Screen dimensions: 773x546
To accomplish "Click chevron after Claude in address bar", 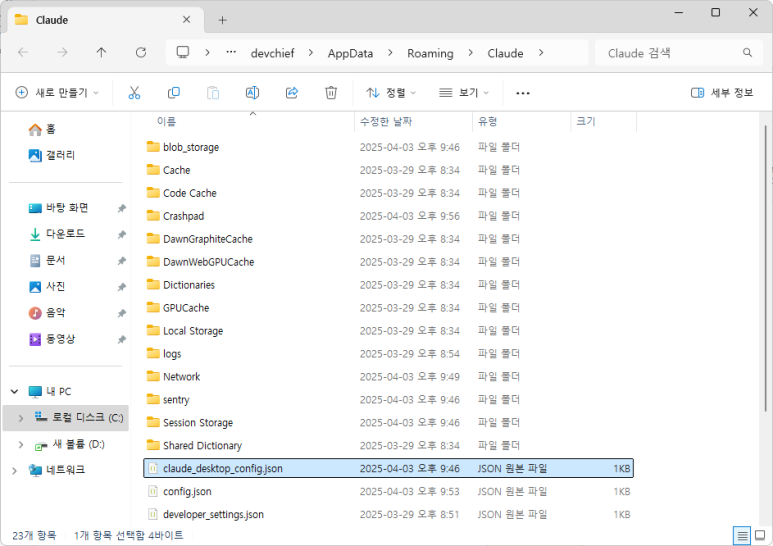I will pyautogui.click(x=541, y=53).
